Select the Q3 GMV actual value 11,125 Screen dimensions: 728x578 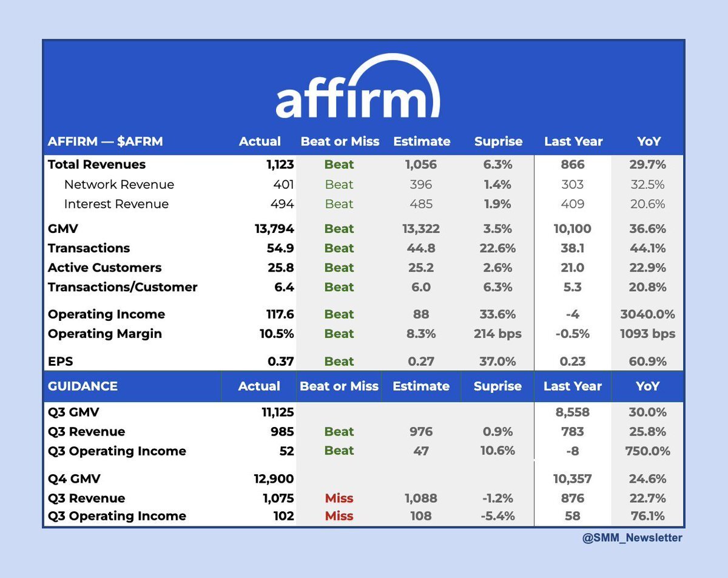(x=274, y=412)
